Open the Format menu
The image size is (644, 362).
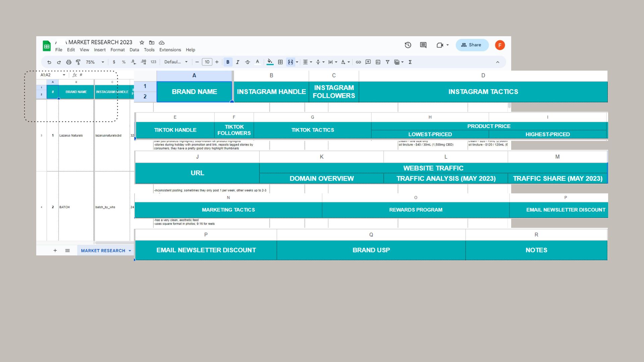click(117, 50)
